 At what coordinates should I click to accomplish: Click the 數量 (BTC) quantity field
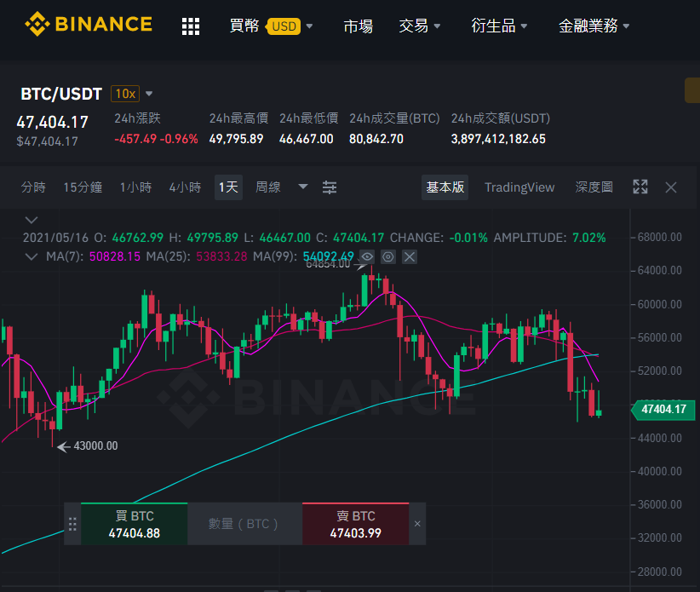(244, 524)
